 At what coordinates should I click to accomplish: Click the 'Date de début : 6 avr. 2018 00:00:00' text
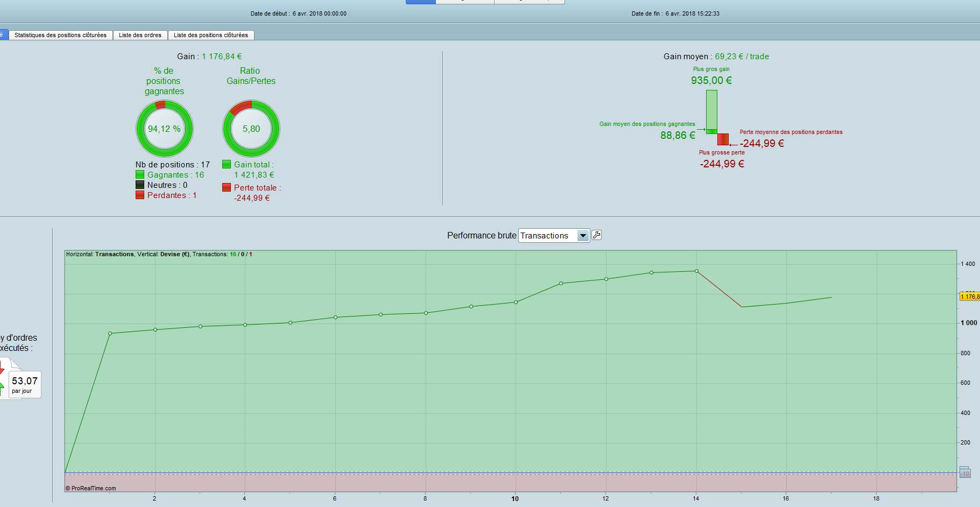pos(299,13)
